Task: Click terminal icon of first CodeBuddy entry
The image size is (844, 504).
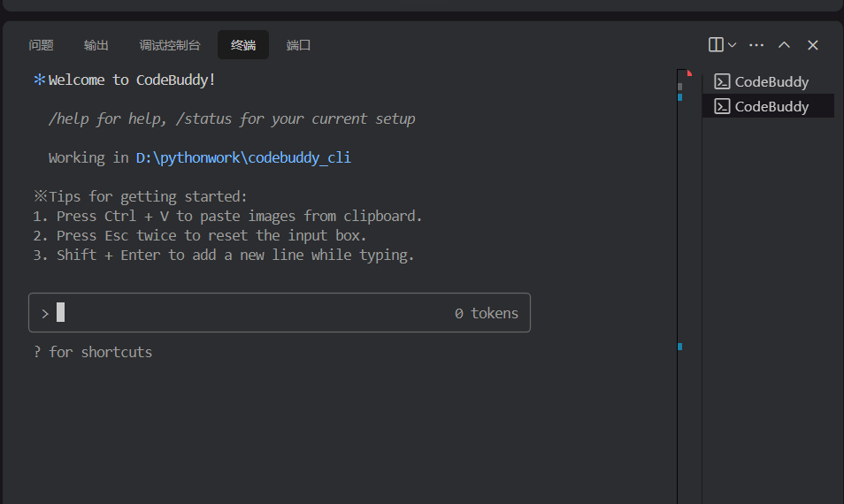Action: point(722,81)
